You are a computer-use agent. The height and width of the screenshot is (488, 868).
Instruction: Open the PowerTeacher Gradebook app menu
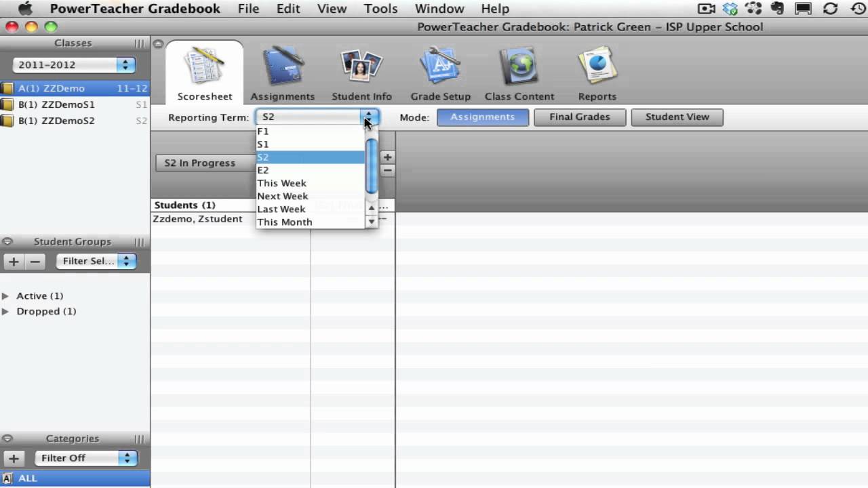pos(135,9)
